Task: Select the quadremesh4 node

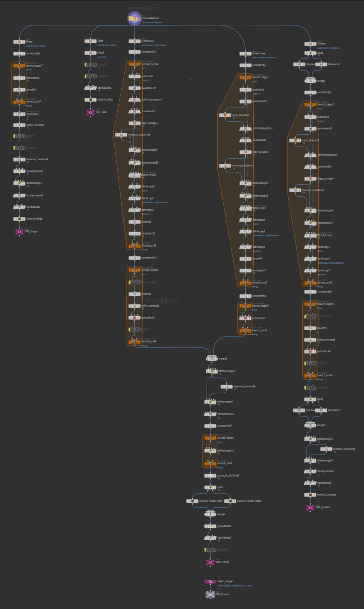Action: tap(135, 88)
